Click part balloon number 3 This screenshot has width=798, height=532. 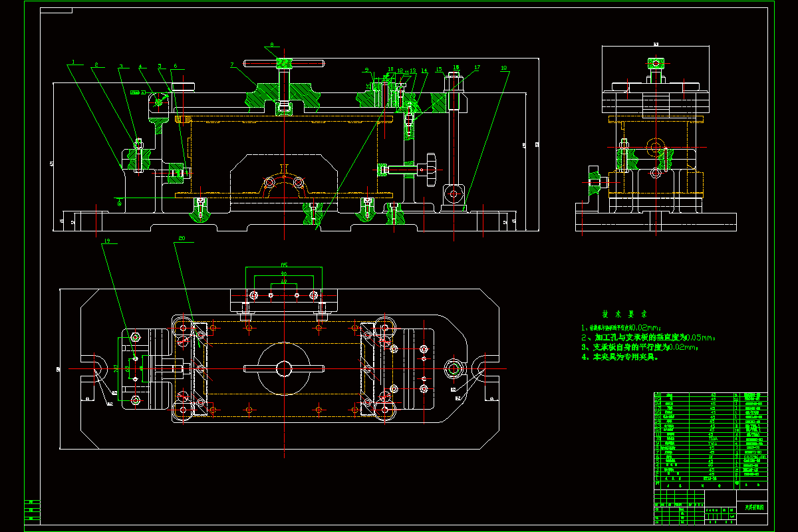[120, 66]
